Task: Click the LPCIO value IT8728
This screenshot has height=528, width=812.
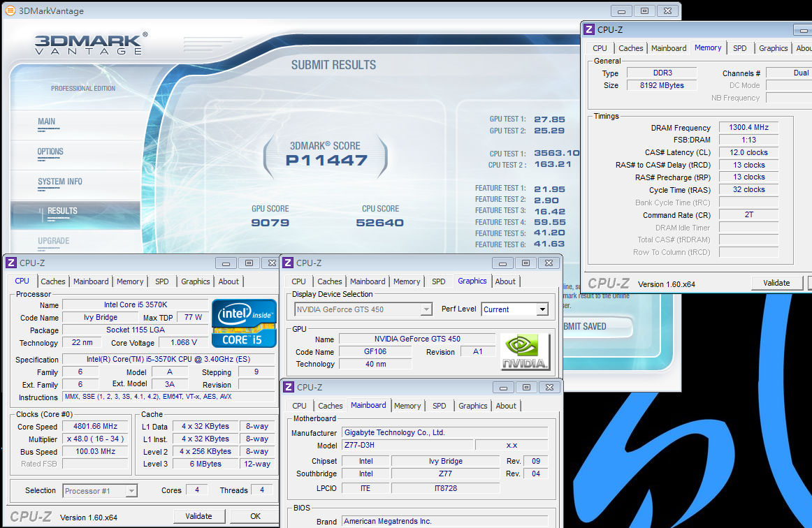Action: pos(445,488)
